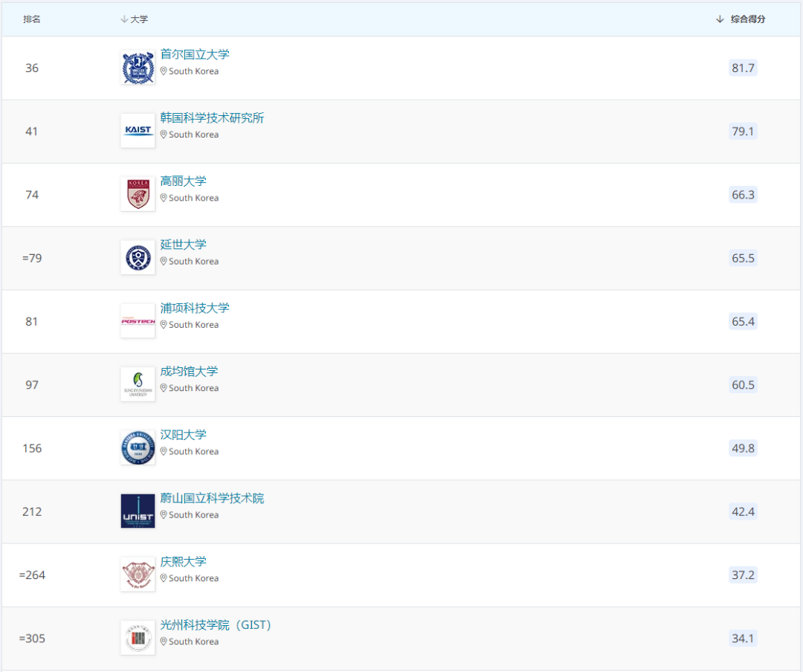Click rank number 212
The height and width of the screenshot is (672, 803).
(x=32, y=511)
